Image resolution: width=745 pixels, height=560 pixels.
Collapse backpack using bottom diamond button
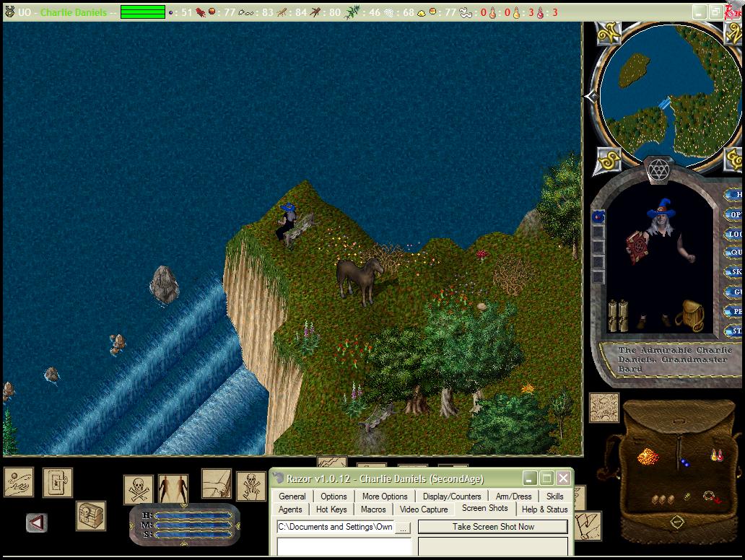click(x=676, y=521)
